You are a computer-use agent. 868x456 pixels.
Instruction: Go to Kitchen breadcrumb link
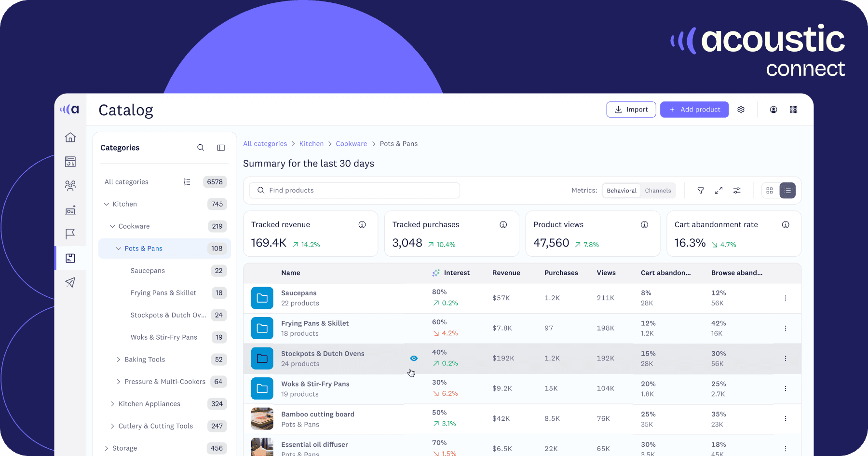[x=312, y=144]
